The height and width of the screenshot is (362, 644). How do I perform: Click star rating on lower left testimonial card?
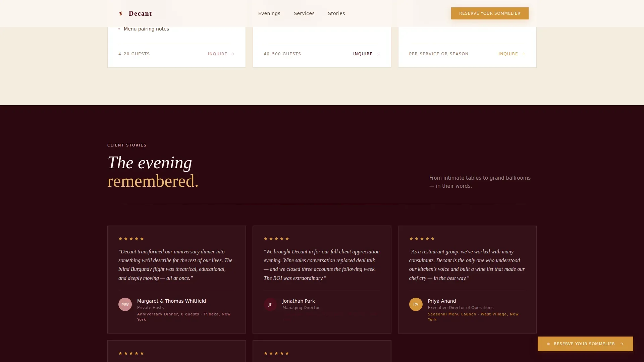click(x=131, y=353)
